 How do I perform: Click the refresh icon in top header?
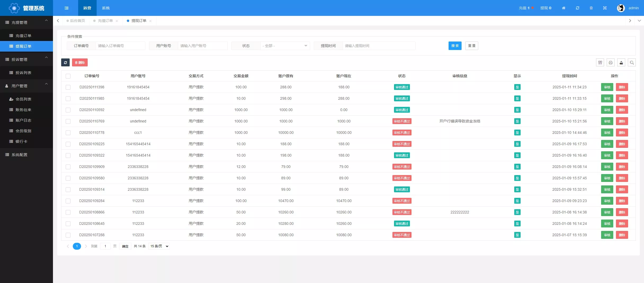(578, 8)
